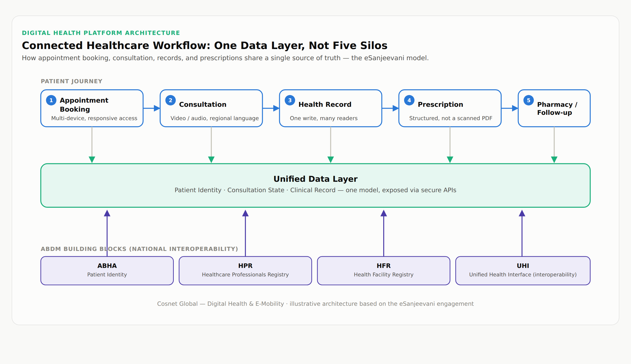Screen dimensions: 631x364
Task: Click 'One write, many readers' text
Action: 324,118
